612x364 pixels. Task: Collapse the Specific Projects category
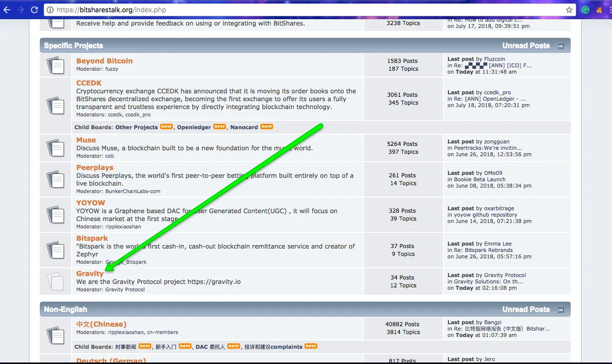pos(561,46)
